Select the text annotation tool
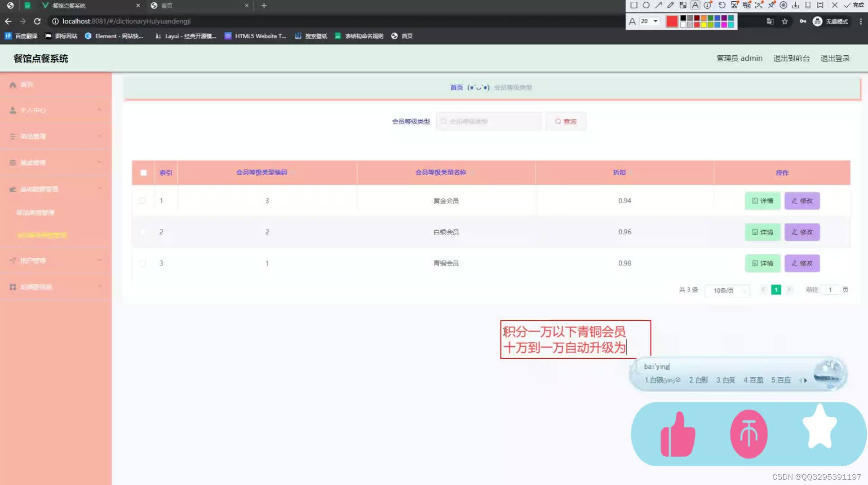The width and height of the screenshot is (868, 485). 695,5
